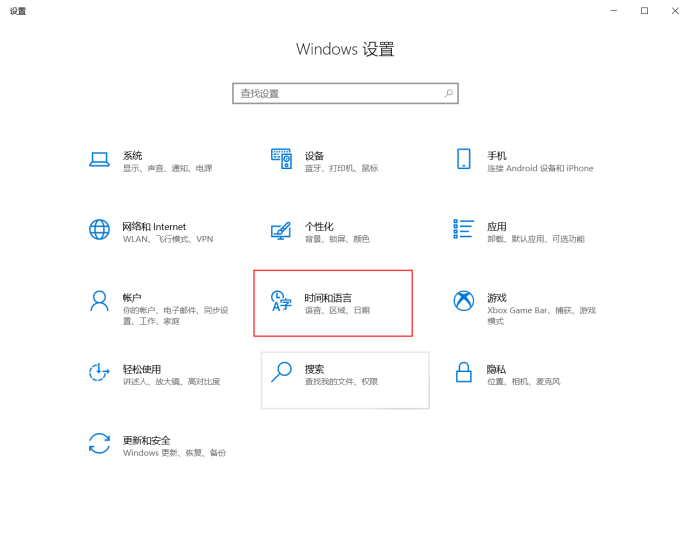This screenshot has width=692, height=540.
Task: Click the 查找设置 search field
Action: [x=345, y=94]
